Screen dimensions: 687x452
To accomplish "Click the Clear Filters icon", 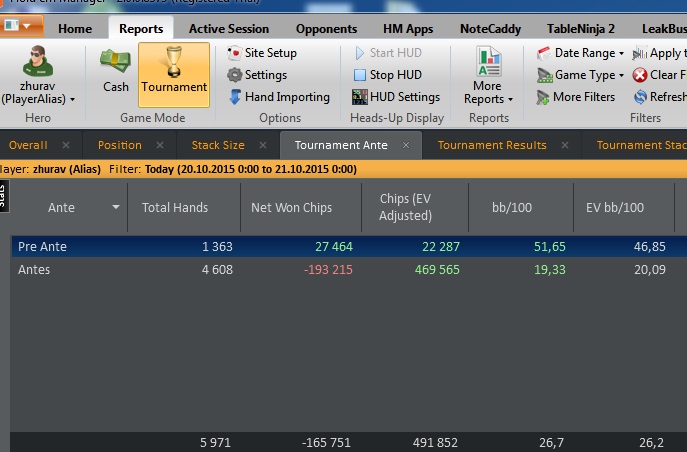I will tap(640, 75).
